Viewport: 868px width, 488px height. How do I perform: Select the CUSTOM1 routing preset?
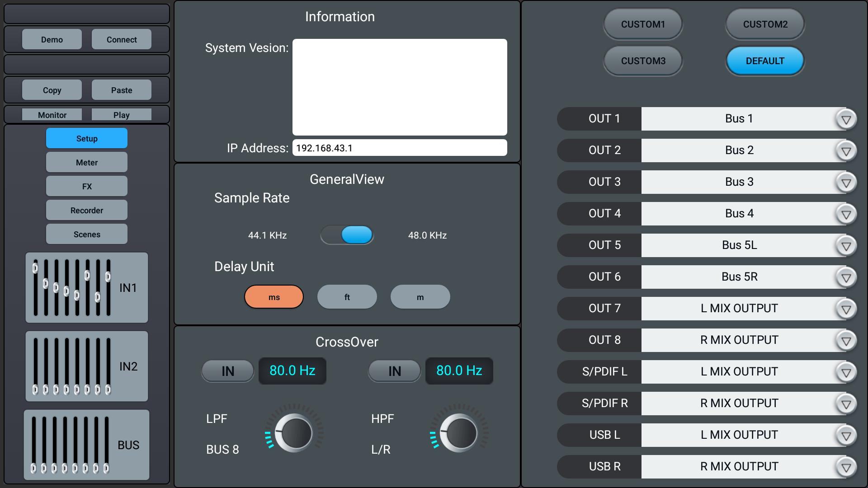tap(643, 24)
